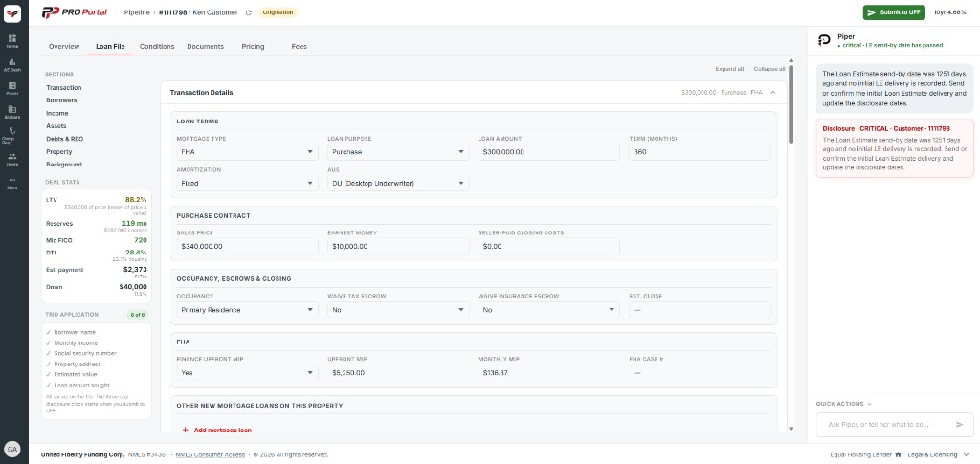The image size is (980, 464).
Task: Open the Waive Insurance Escrow dropdown
Action: tap(548, 310)
